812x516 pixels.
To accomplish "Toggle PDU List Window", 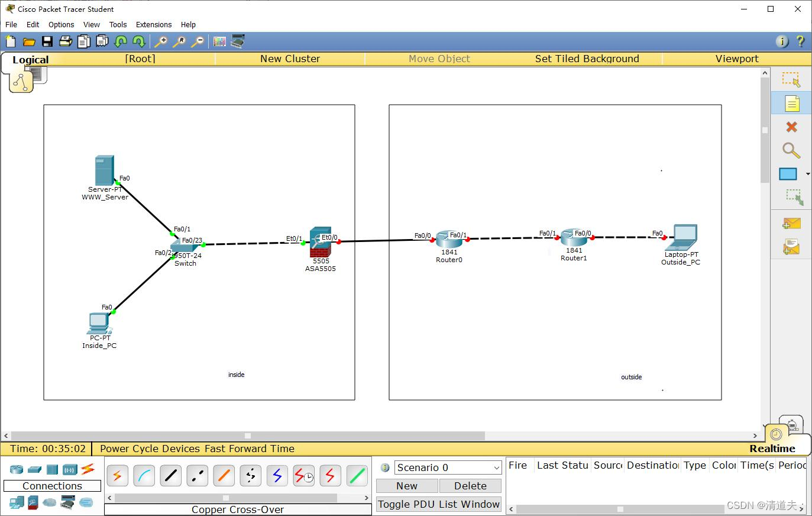I will (438, 504).
